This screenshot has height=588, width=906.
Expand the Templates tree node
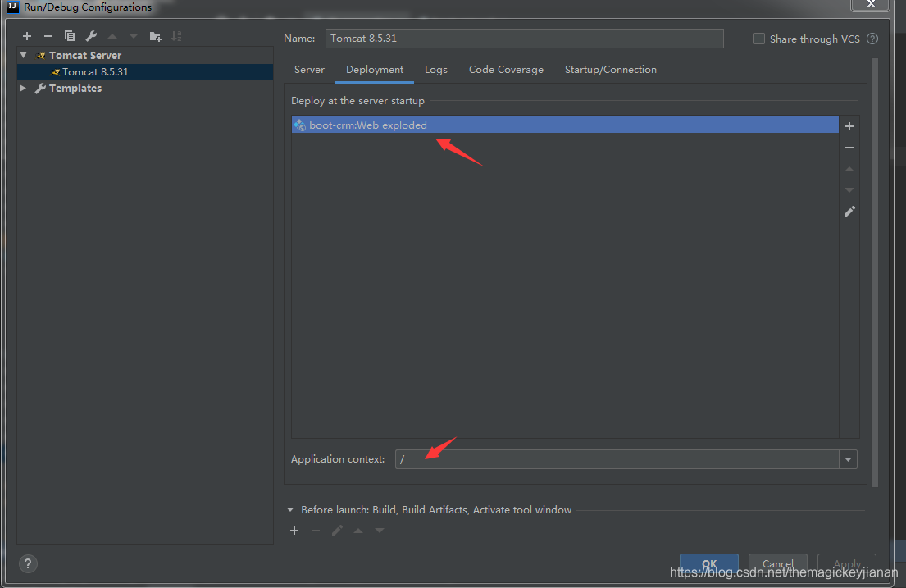coord(22,88)
